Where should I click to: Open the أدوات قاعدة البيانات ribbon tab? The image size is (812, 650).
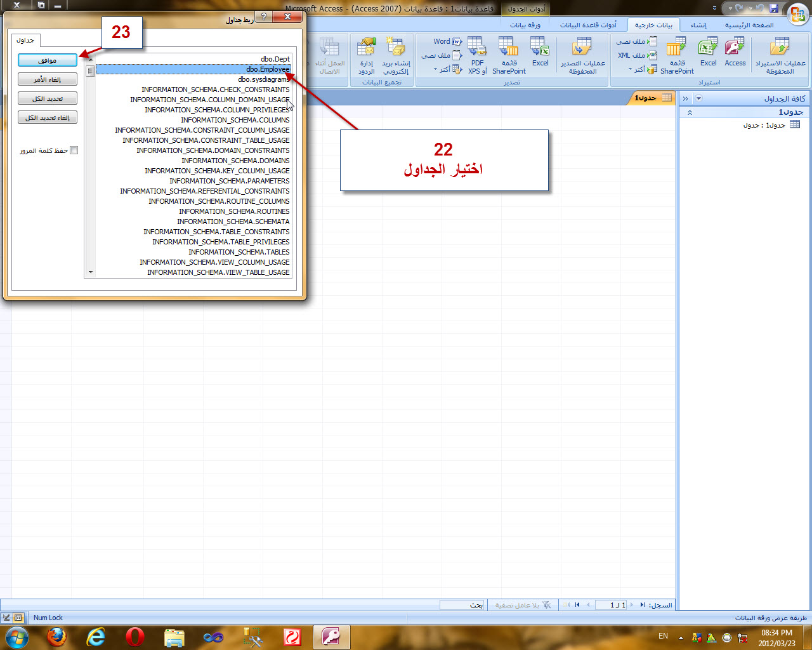click(x=588, y=25)
